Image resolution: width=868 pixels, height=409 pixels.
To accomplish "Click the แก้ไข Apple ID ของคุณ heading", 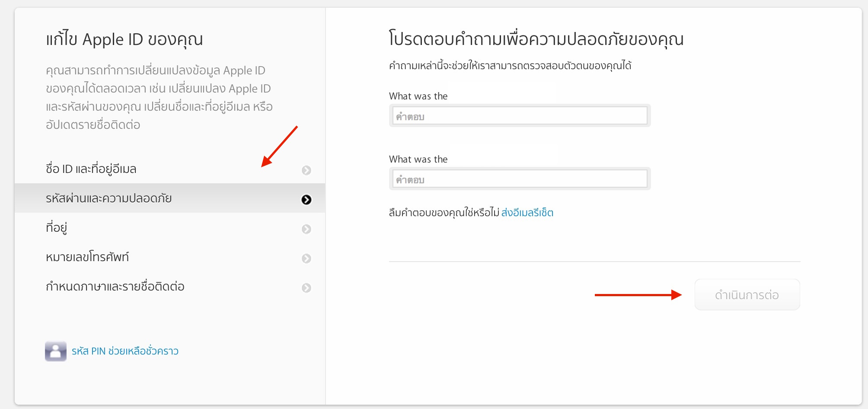I will 124,39.
